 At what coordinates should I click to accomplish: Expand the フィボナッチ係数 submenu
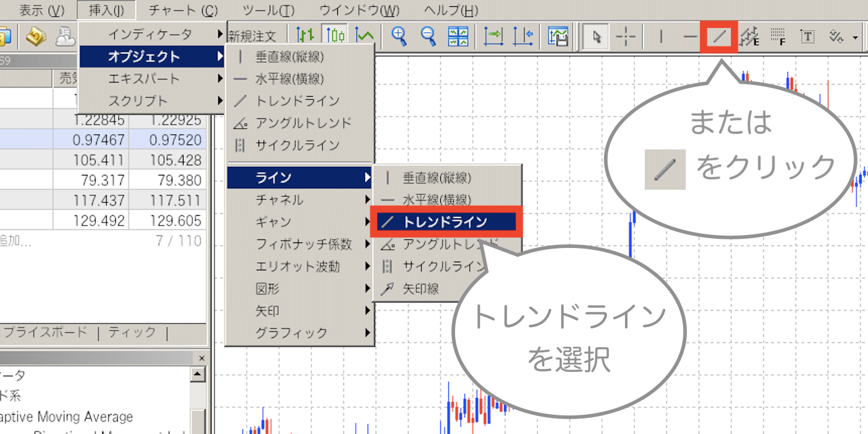click(x=300, y=244)
